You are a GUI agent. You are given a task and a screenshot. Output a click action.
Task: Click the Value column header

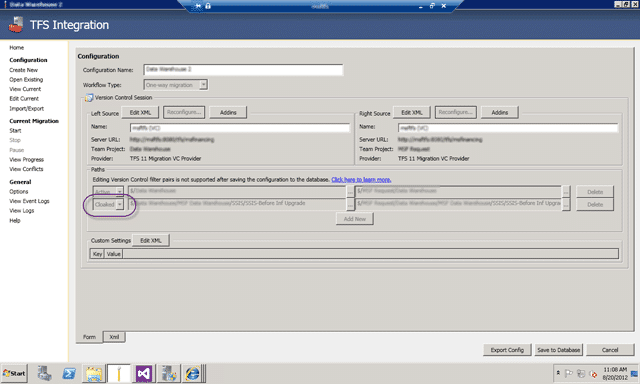pos(113,254)
